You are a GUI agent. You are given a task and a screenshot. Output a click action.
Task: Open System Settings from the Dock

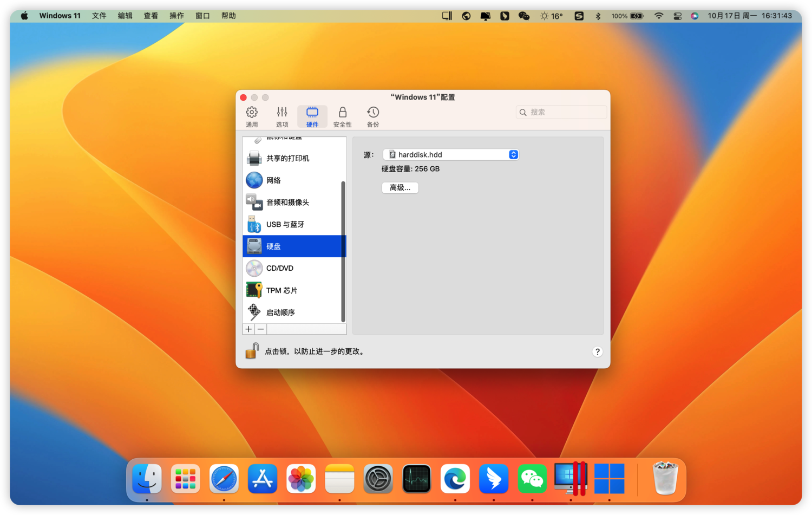pos(378,479)
